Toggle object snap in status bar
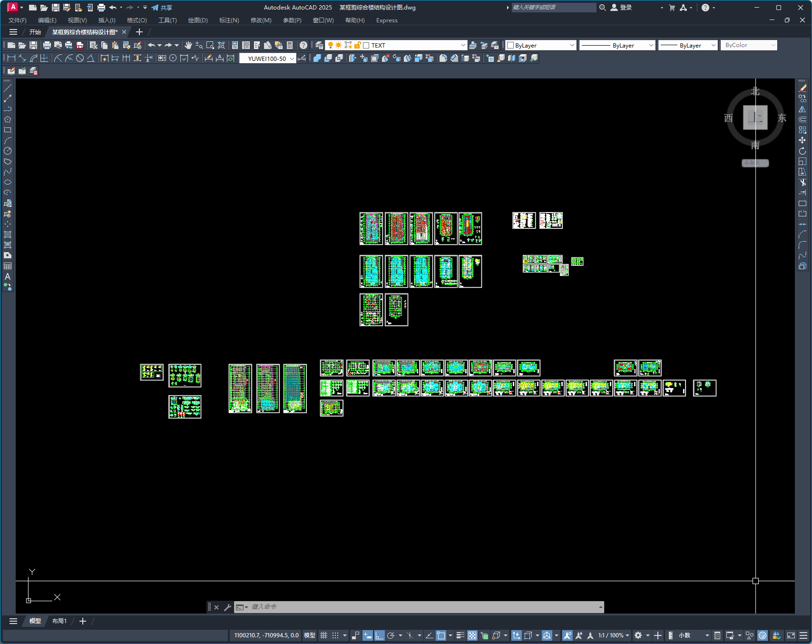 (x=441, y=635)
